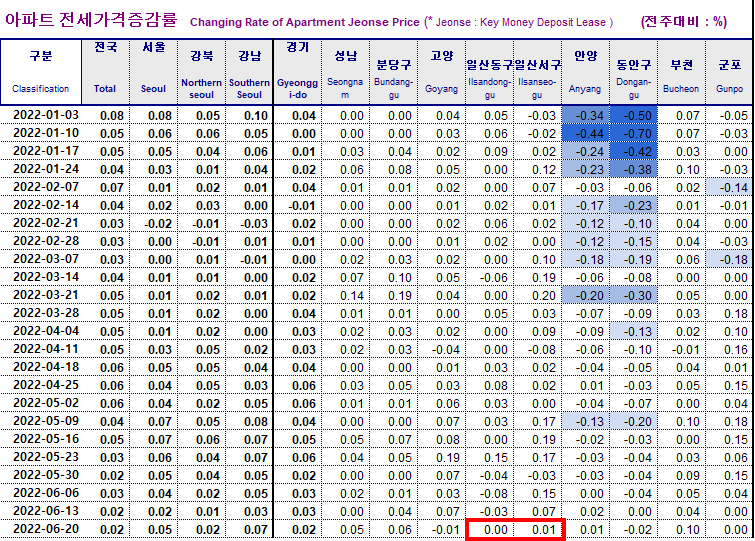Select the Dongan-gu column header
Viewport: 755px width, 541px height.
pos(634,72)
